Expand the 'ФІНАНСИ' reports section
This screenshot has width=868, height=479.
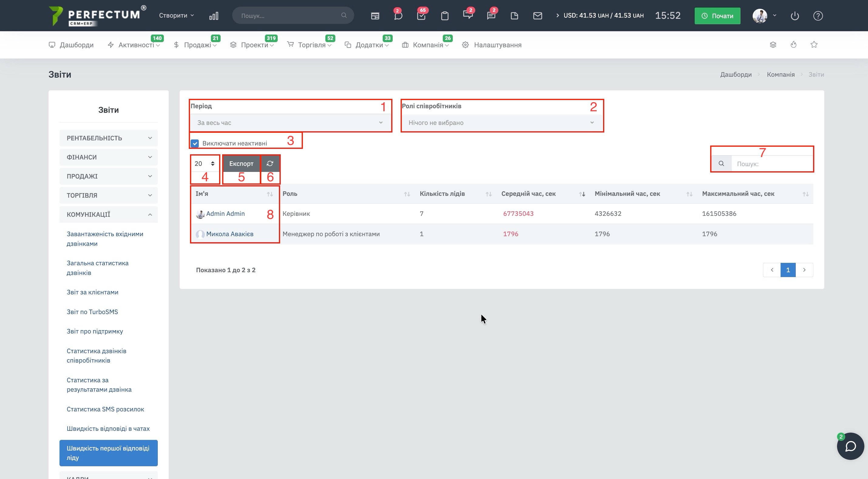108,157
